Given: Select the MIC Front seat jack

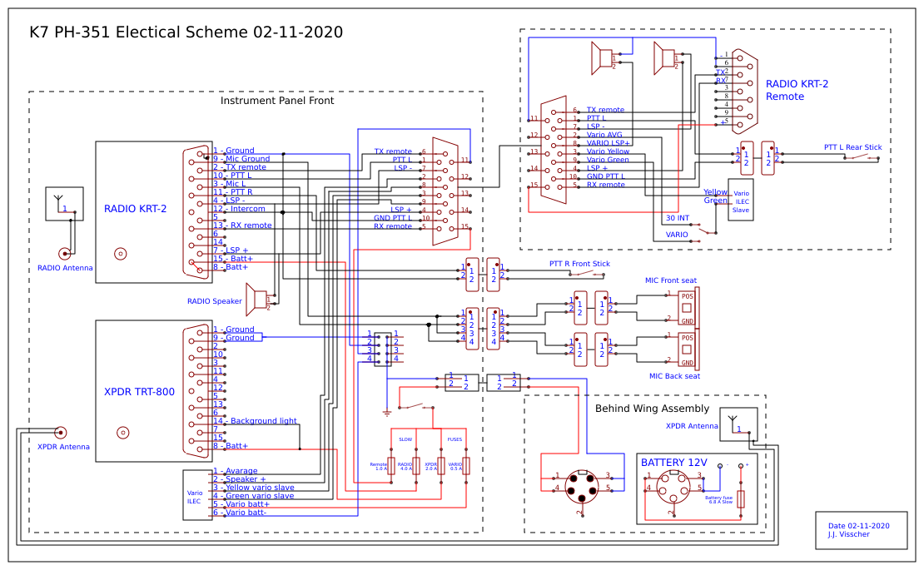Looking at the screenshot, I should point(688,306).
